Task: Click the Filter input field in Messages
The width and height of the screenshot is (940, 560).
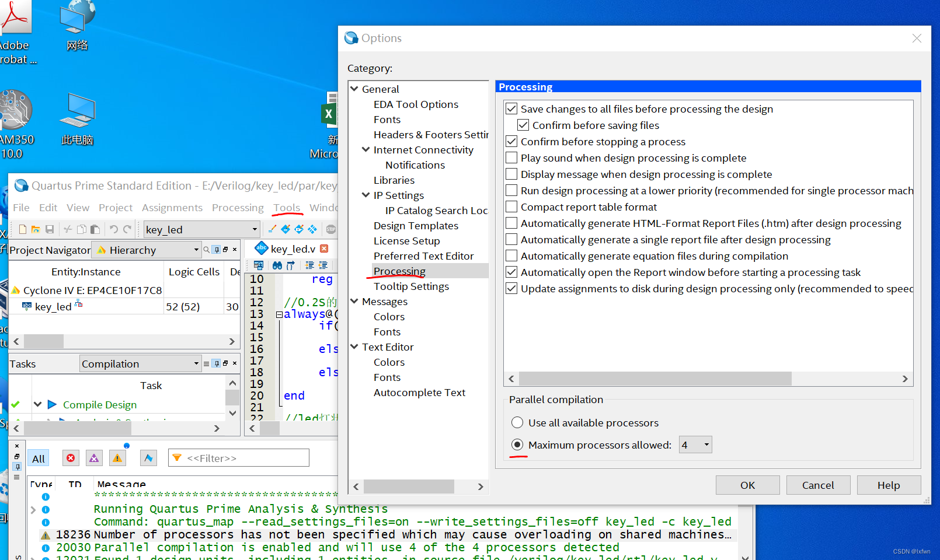Action: tap(239, 458)
